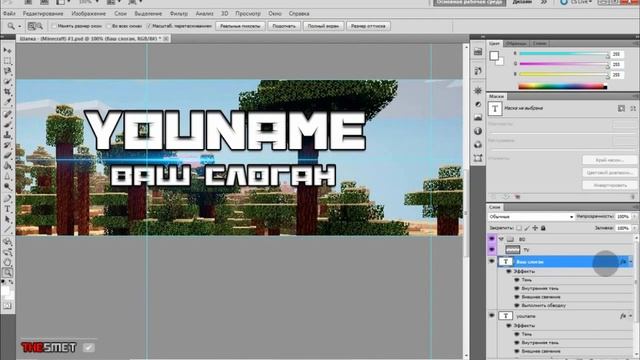Switch to the Стили tab
Image resolution: width=640 pixels, height=360 pixels.
click(x=539, y=43)
